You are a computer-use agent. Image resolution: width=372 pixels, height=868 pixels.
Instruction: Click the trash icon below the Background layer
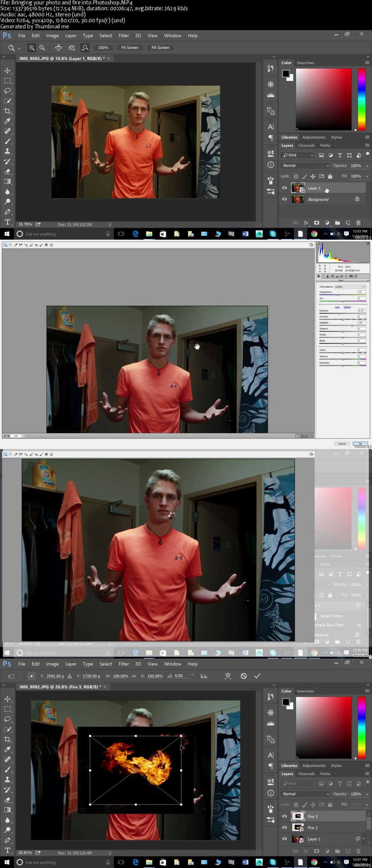pos(359,223)
